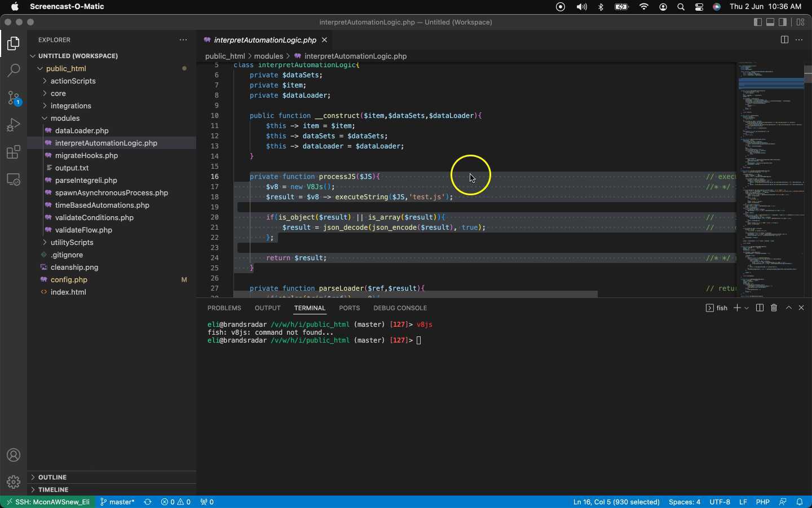Open the Search view

pyautogui.click(x=13, y=70)
